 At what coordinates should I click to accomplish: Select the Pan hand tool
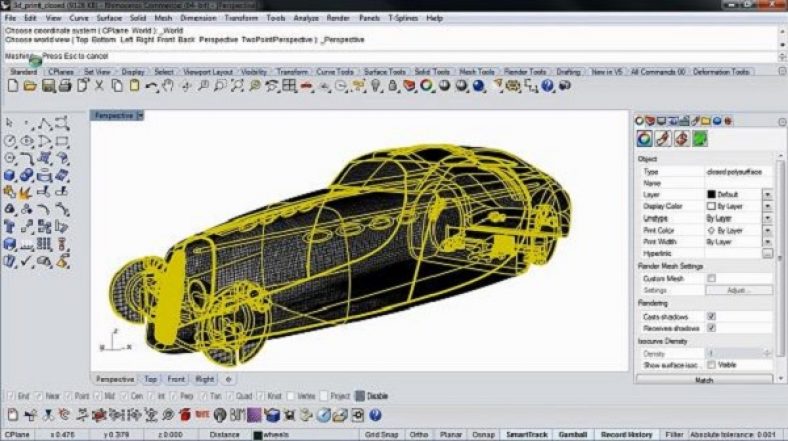point(168,86)
